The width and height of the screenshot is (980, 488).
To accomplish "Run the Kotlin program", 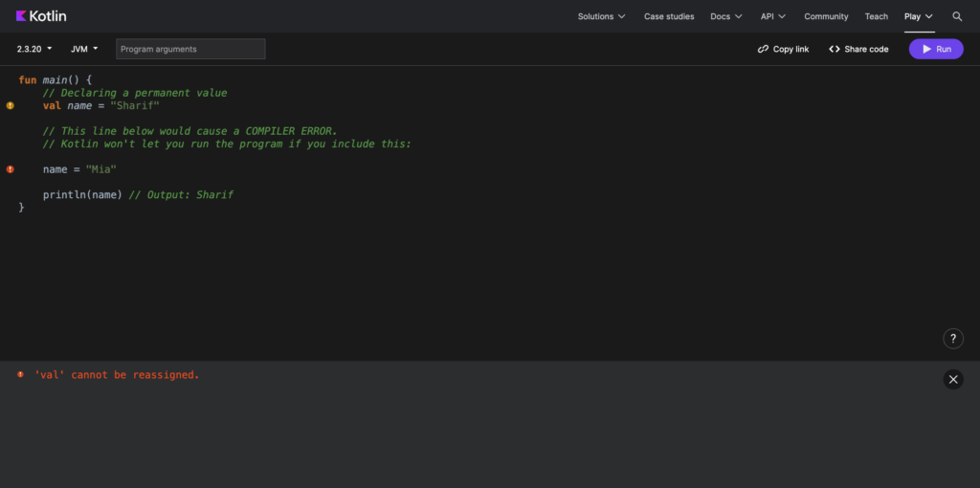I will pyautogui.click(x=936, y=49).
